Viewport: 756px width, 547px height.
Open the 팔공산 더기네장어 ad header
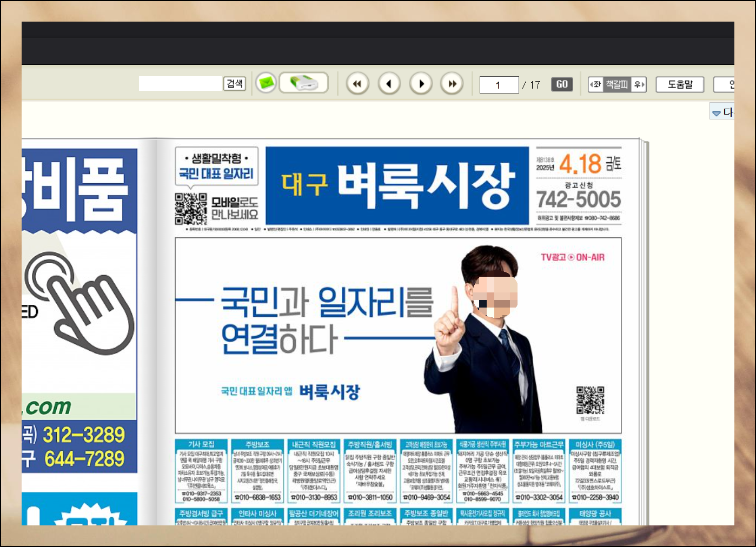coord(314,513)
